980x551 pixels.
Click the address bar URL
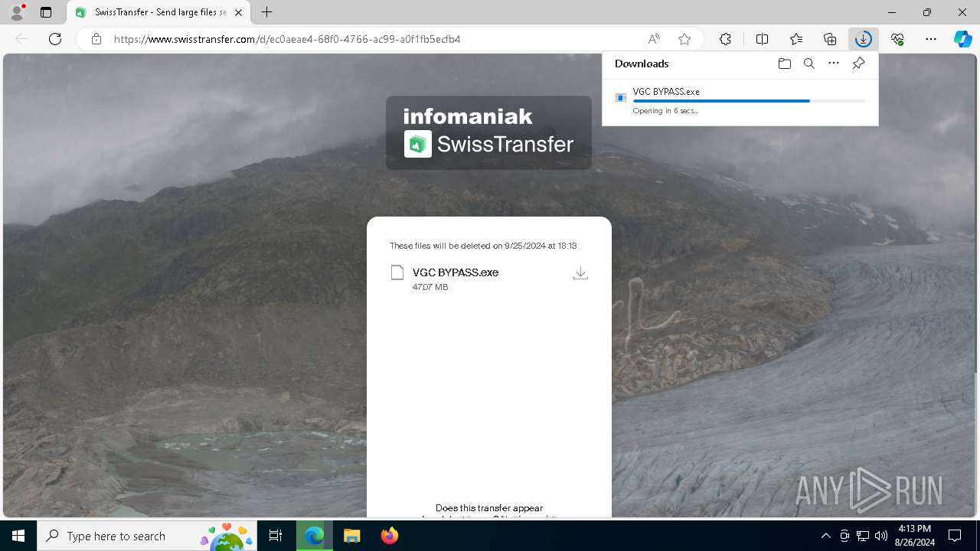pyautogui.click(x=287, y=39)
